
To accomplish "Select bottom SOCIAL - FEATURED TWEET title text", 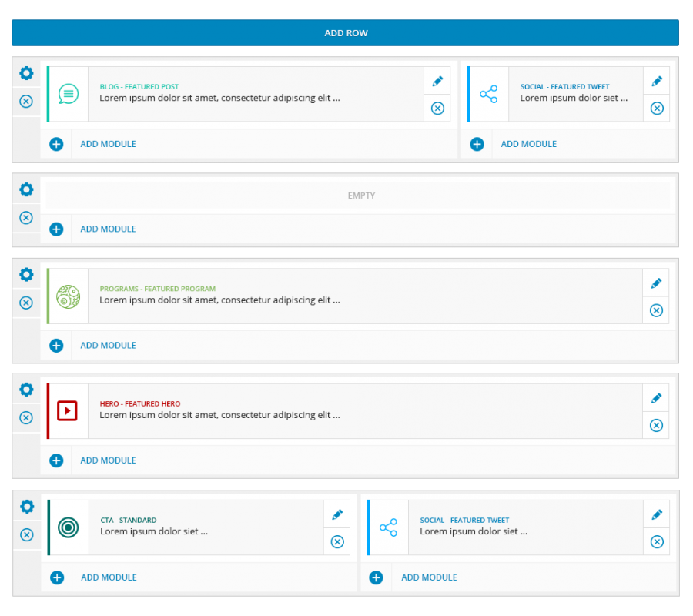I will tap(464, 520).
